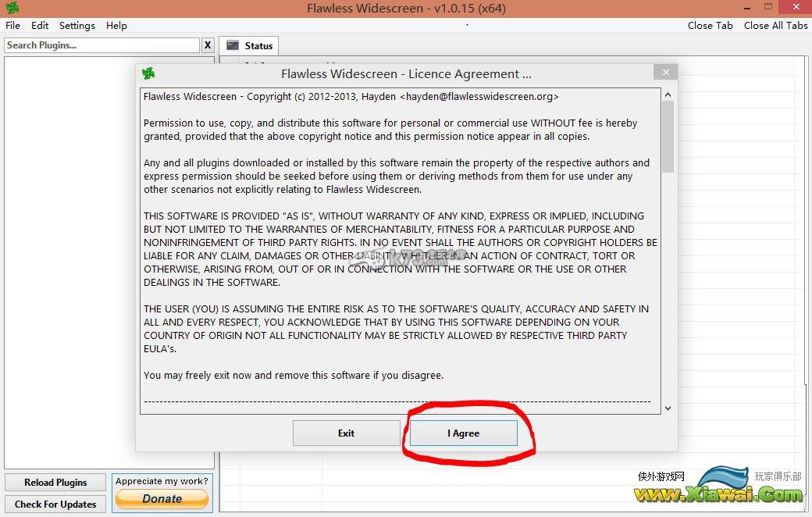Click the hayden@flawlesswidescreen.org email text
Image resolution: width=812 pixels, height=517 pixels.
coord(479,96)
